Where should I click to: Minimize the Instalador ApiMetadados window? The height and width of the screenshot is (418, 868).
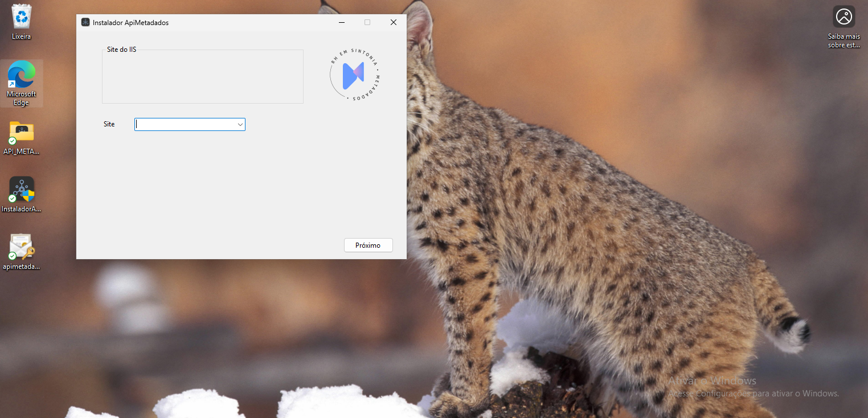tap(342, 22)
